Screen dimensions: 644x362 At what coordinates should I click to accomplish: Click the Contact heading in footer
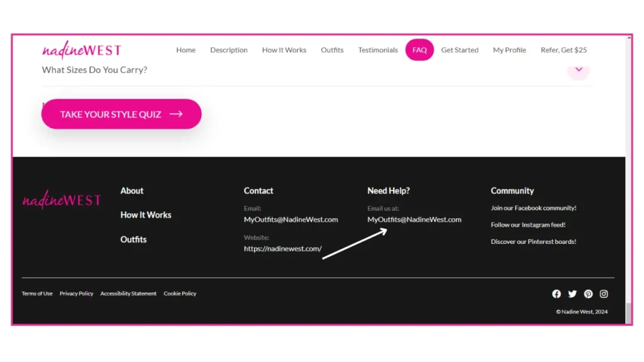click(258, 191)
